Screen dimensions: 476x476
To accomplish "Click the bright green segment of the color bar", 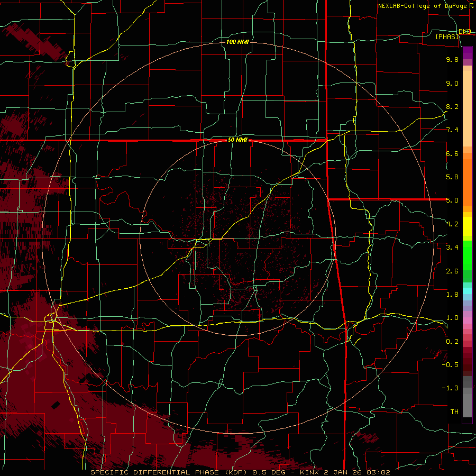I will point(467,255).
